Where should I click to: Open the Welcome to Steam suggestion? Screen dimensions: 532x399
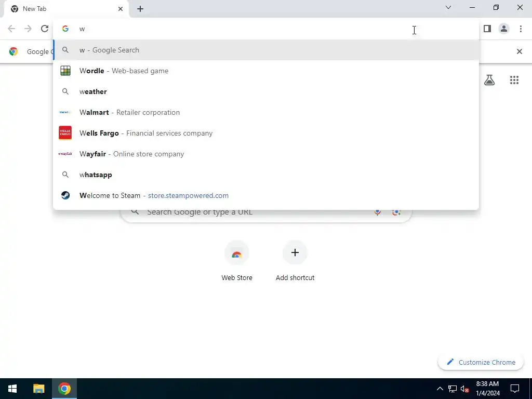point(266,195)
